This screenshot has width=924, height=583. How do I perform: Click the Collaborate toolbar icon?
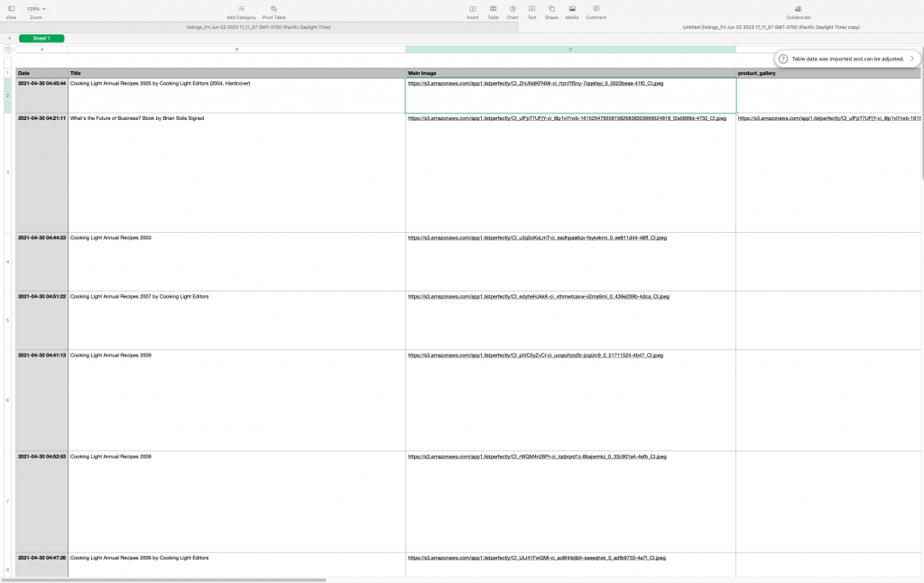pos(799,9)
